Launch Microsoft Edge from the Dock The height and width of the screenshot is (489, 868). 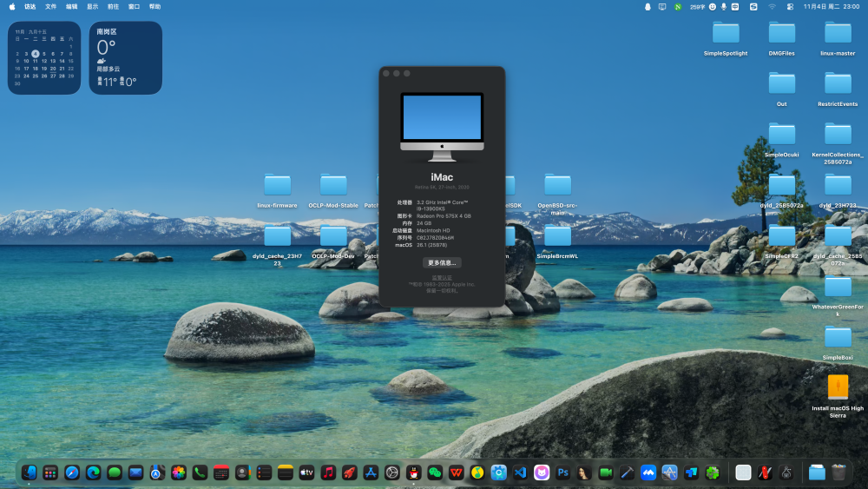93,472
